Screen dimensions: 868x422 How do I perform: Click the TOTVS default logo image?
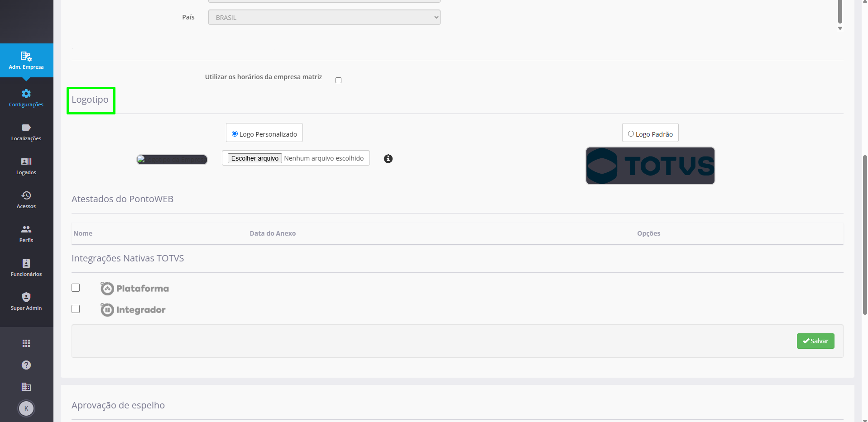coord(650,166)
